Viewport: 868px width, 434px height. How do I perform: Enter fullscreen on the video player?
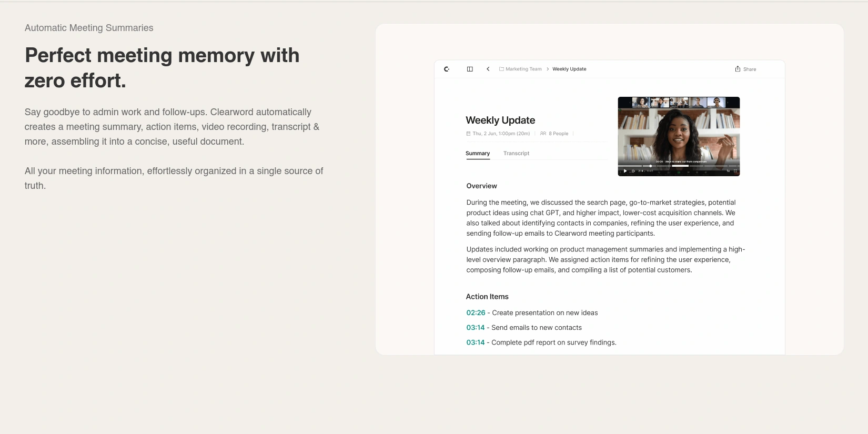tap(735, 171)
